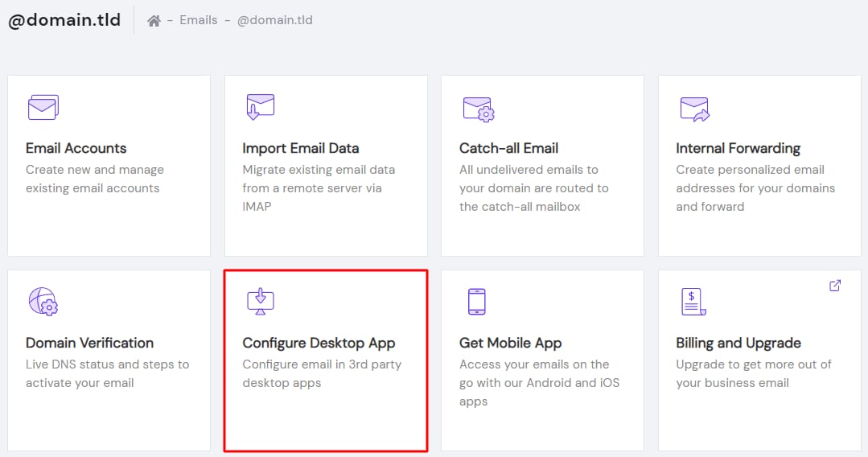This screenshot has height=457, width=868.
Task: Open the Internal Forwarding heading
Action: coord(738,148)
